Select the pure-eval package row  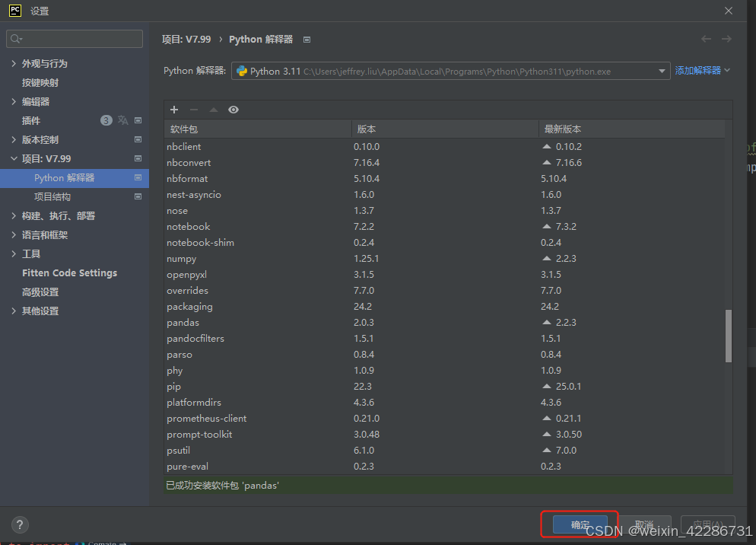point(444,467)
